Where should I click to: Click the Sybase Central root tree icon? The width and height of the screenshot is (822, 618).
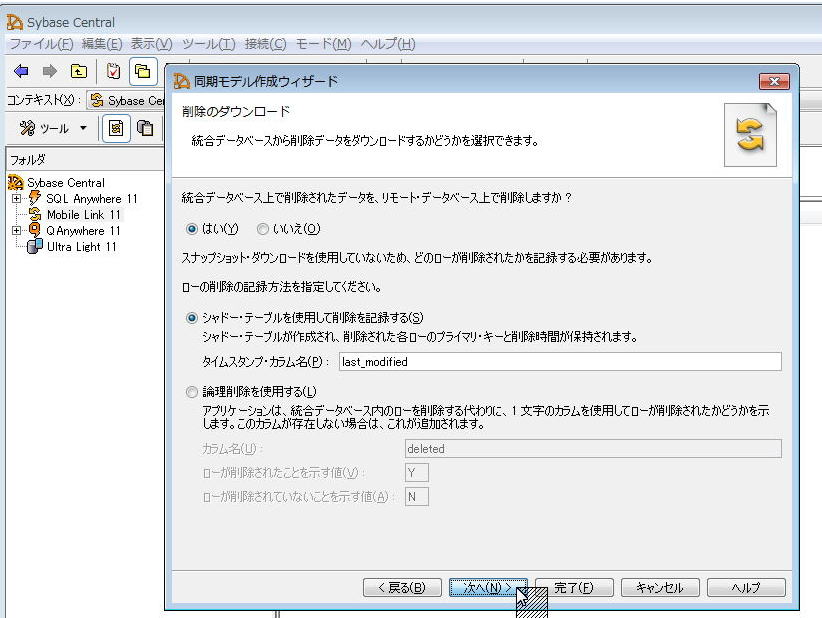pyautogui.click(x=15, y=183)
